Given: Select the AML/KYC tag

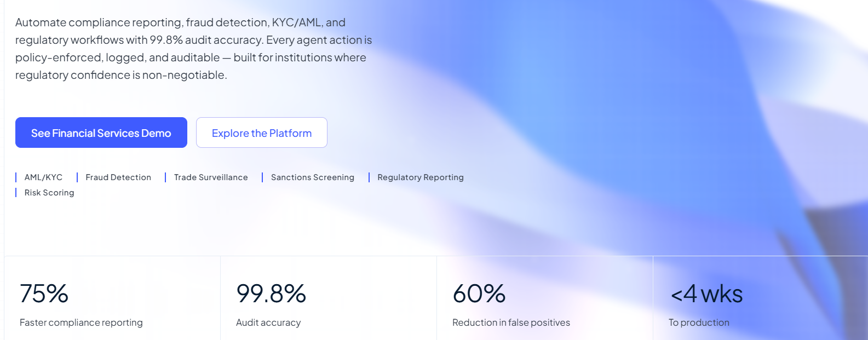Looking at the screenshot, I should tap(43, 177).
